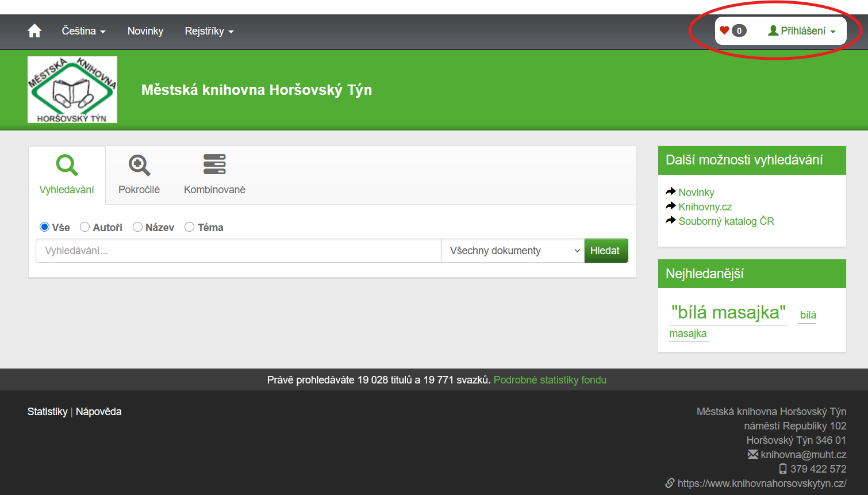Select the Vše radio button

[x=44, y=227]
